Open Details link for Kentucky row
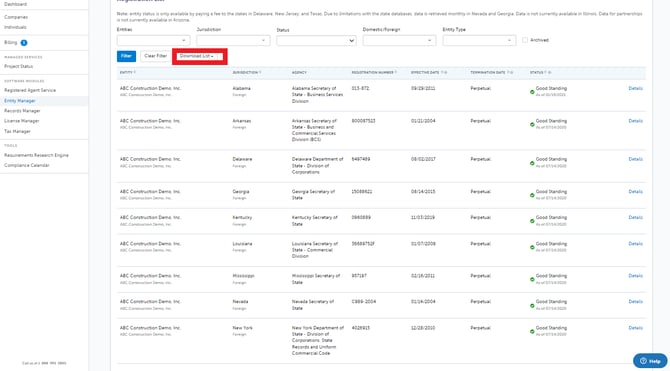The width and height of the screenshot is (670, 371). 635,218
